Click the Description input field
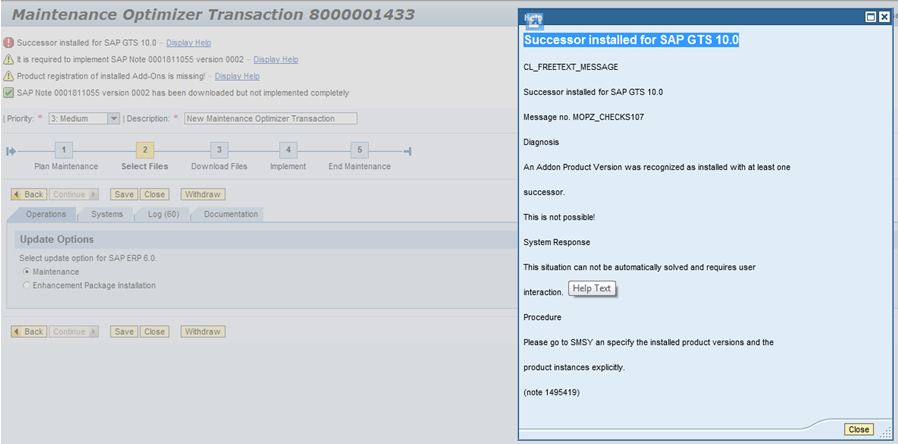The height and width of the screenshot is (444, 898). coord(271,119)
